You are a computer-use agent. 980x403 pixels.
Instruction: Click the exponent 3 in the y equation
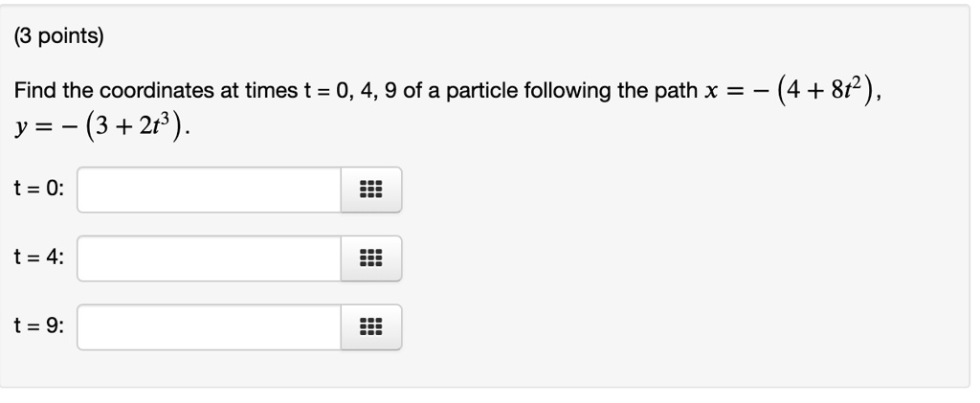163,121
